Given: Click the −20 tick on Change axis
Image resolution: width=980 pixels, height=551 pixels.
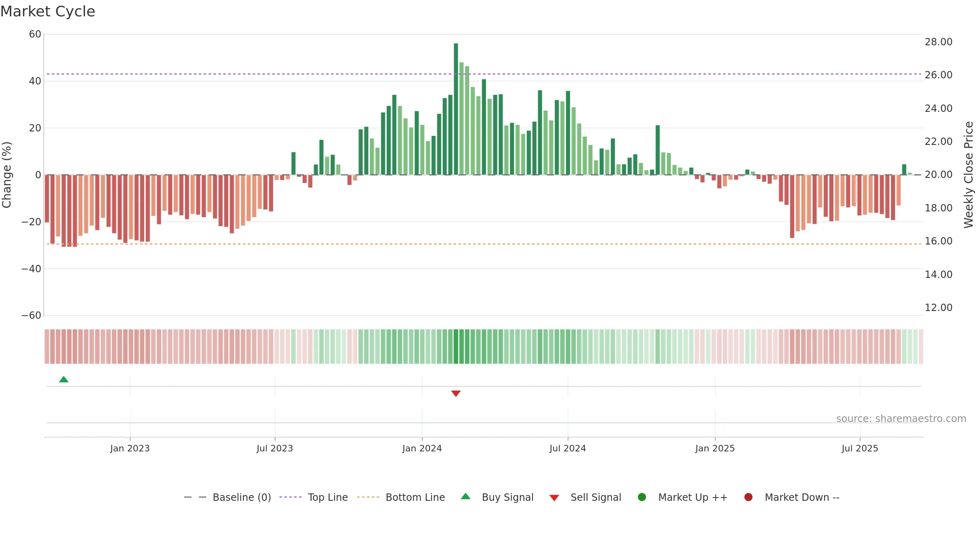Looking at the screenshot, I should 31,222.
